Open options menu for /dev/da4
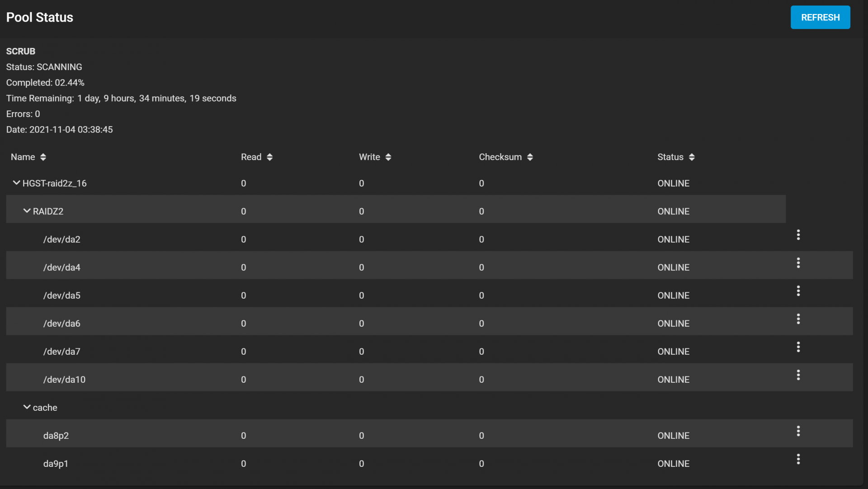 coord(798,263)
